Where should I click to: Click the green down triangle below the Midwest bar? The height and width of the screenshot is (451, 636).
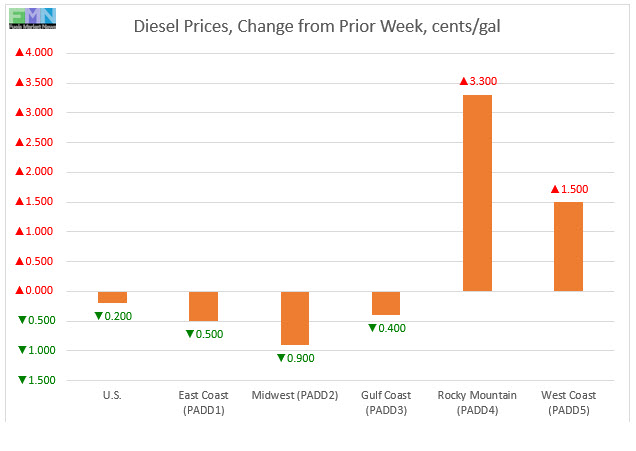[281, 358]
